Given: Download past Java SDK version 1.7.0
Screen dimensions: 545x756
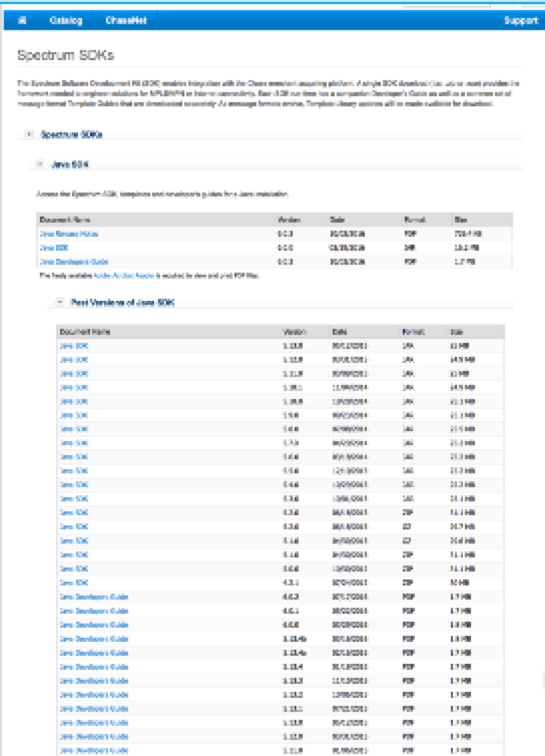Looking at the screenshot, I should tap(74, 443).
